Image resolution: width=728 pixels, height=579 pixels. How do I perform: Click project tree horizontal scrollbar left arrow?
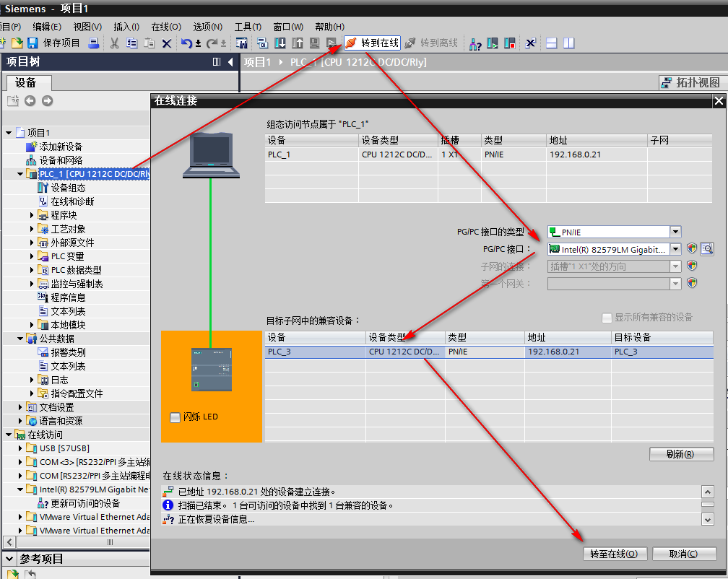pos(9,542)
